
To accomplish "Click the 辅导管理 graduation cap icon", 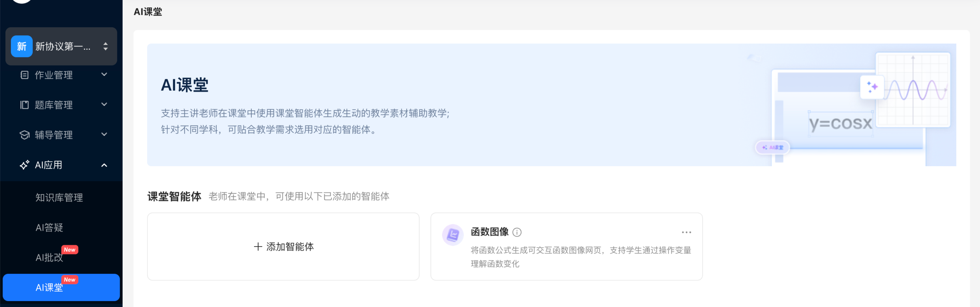I will click(24, 135).
